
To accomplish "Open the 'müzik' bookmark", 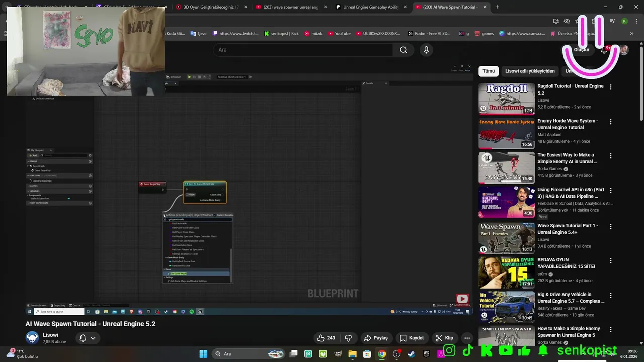I will click(313, 34).
